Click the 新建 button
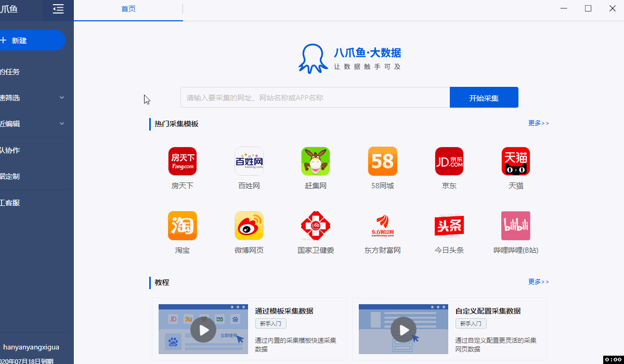 point(32,40)
